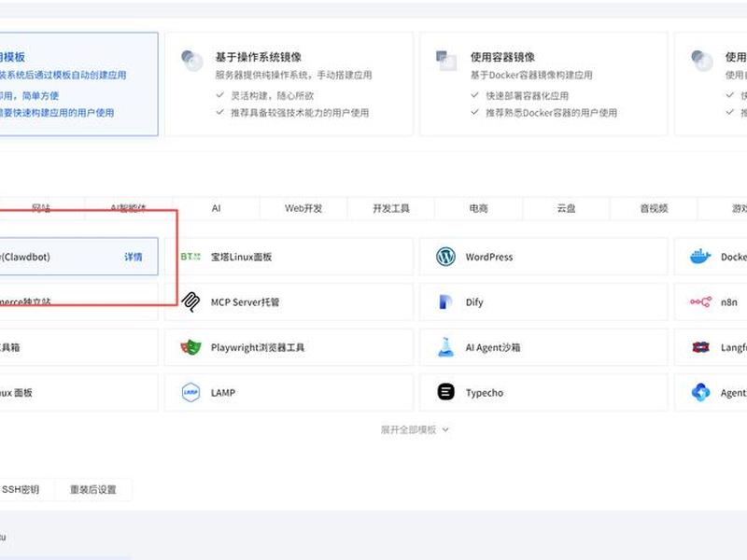Open the 重装后设置 tab
Image resolution: width=747 pixels, height=560 pixels.
(x=92, y=489)
